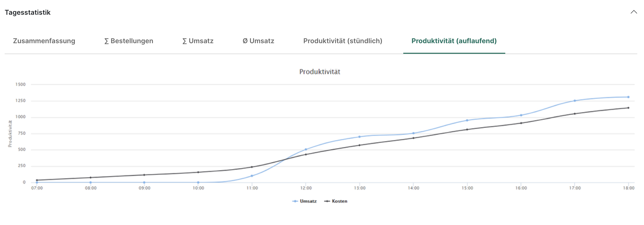644x225 pixels.
Task: Toggle the Umsatz series in legend
Action: (x=305, y=201)
